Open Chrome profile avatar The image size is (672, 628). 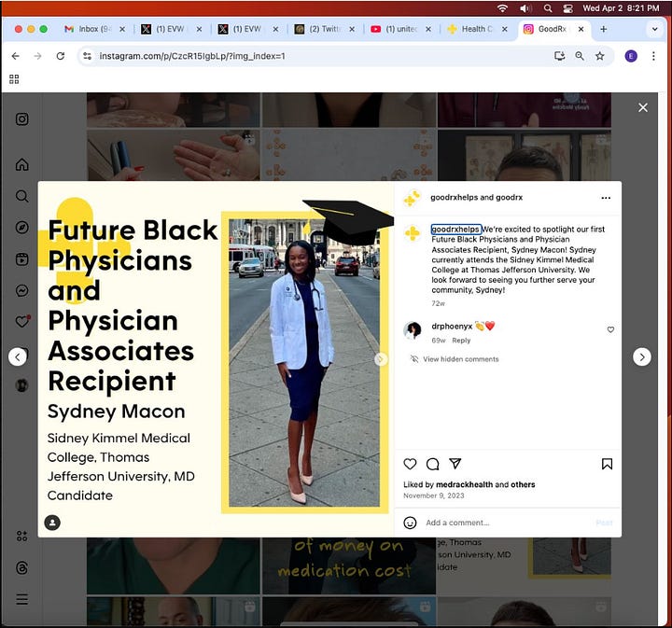click(x=631, y=56)
